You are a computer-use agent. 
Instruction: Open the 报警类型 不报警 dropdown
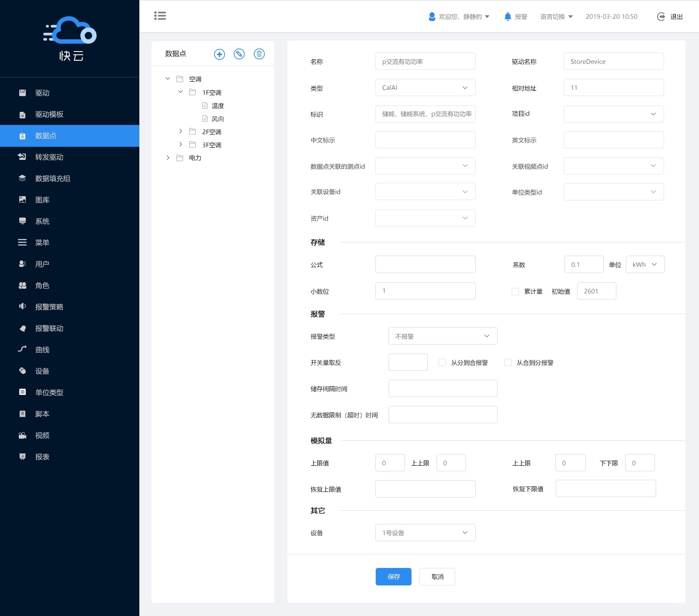pos(443,336)
